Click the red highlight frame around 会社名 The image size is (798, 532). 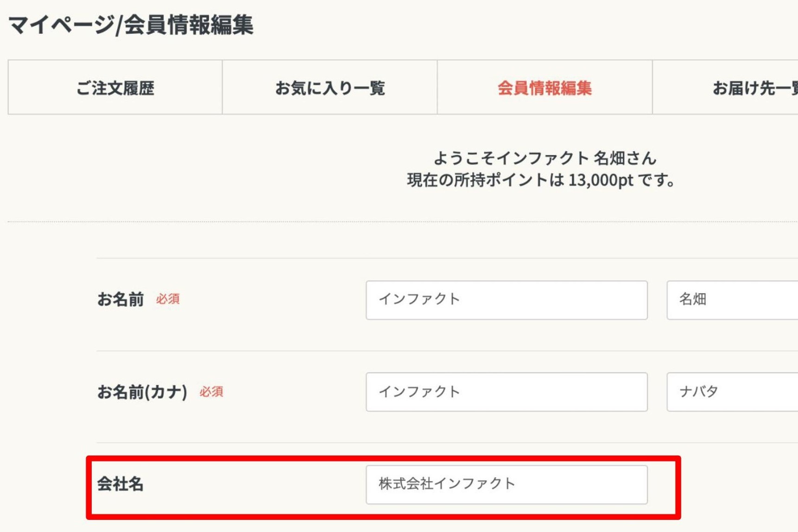pyautogui.click(x=384, y=458)
